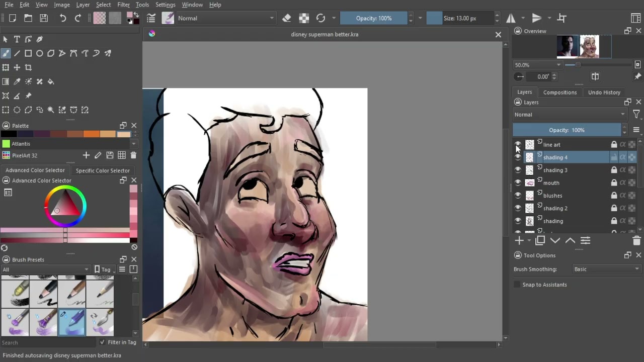The width and height of the screenshot is (644, 362).
Task: Click the orange palette color swatch
Action: 92,134
